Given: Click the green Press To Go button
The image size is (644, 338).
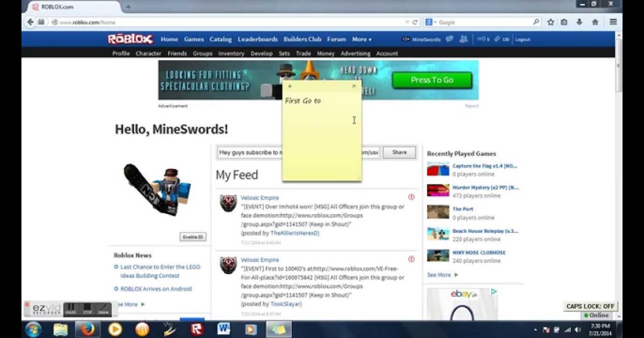Looking at the screenshot, I should pos(432,80).
